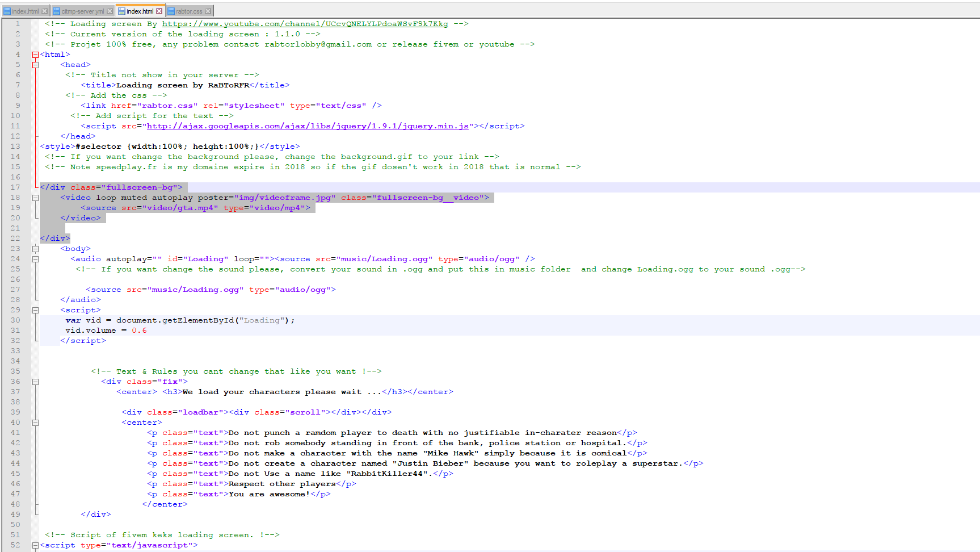Close the rabtor.css tab
The image size is (980, 552).
click(208, 11)
